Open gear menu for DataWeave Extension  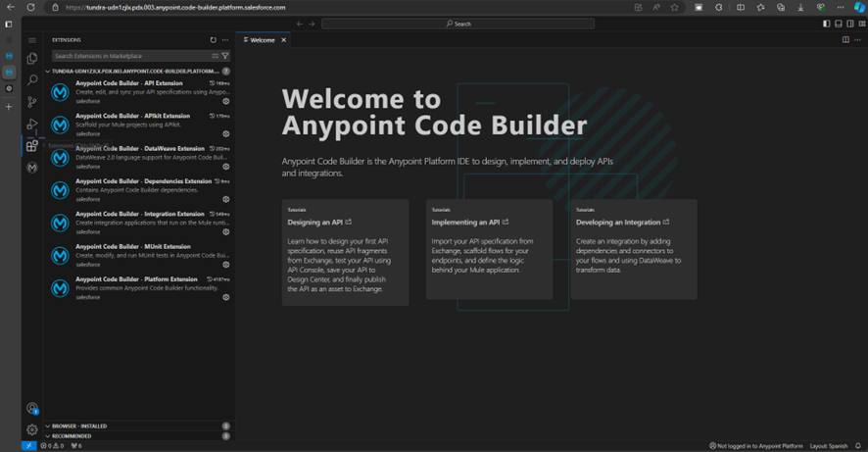[226, 167]
